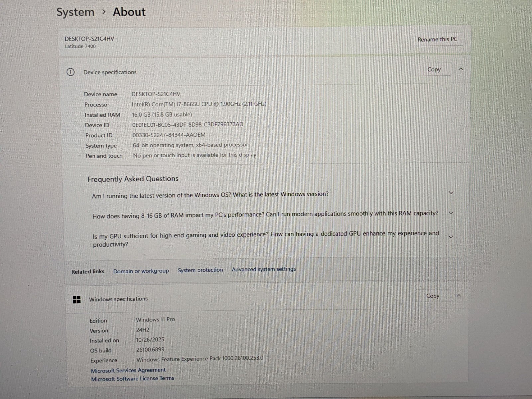Go back to System in the breadcrumb

75,12
